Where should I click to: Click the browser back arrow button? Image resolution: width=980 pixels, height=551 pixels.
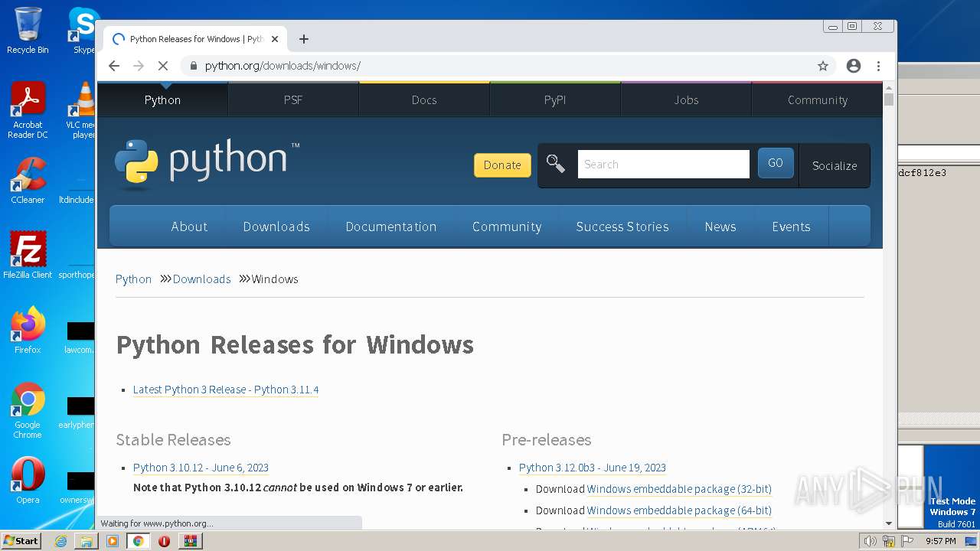114,66
